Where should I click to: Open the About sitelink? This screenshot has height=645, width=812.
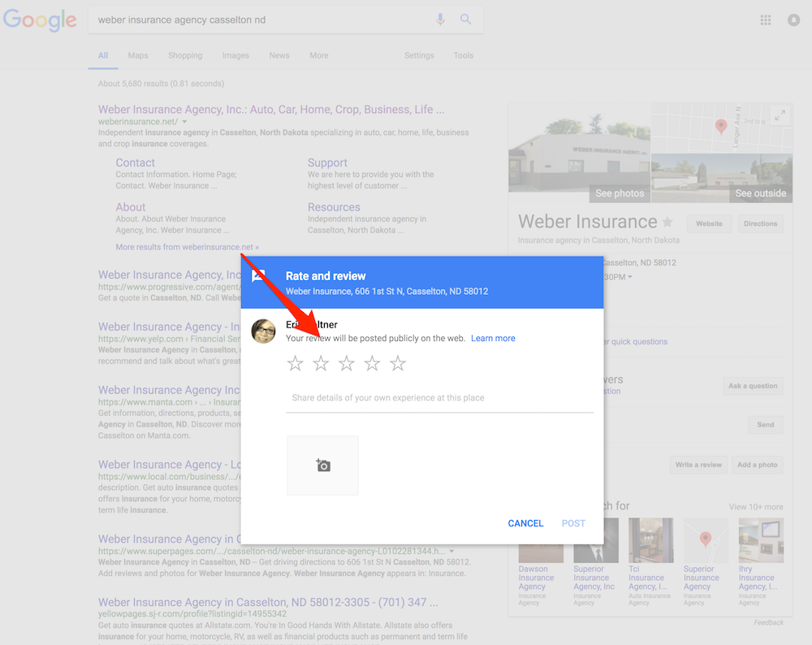(131, 207)
